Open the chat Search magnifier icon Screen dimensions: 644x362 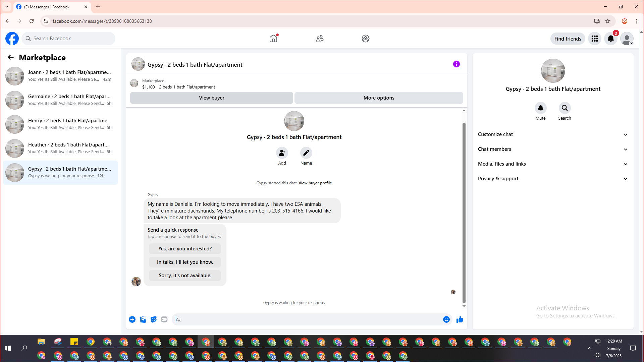tap(565, 108)
